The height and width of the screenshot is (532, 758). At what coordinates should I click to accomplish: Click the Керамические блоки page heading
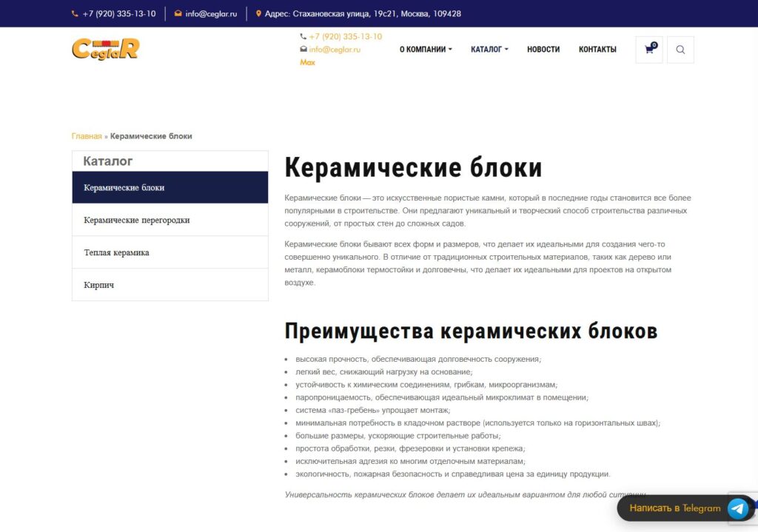click(413, 168)
